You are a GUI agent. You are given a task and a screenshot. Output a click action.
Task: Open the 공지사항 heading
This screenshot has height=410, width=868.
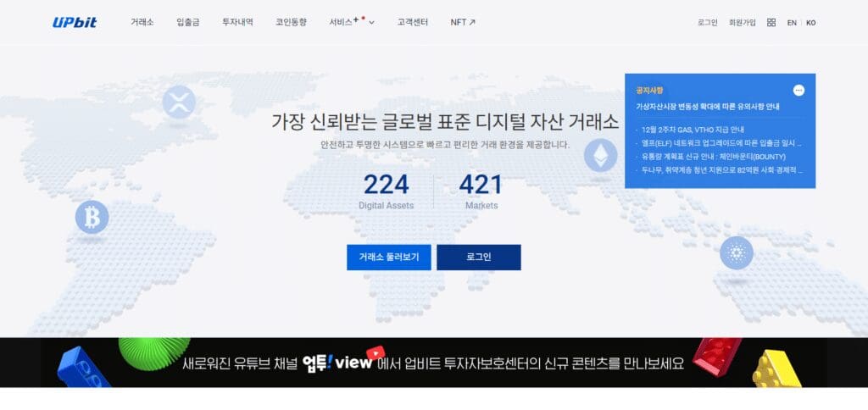(649, 90)
